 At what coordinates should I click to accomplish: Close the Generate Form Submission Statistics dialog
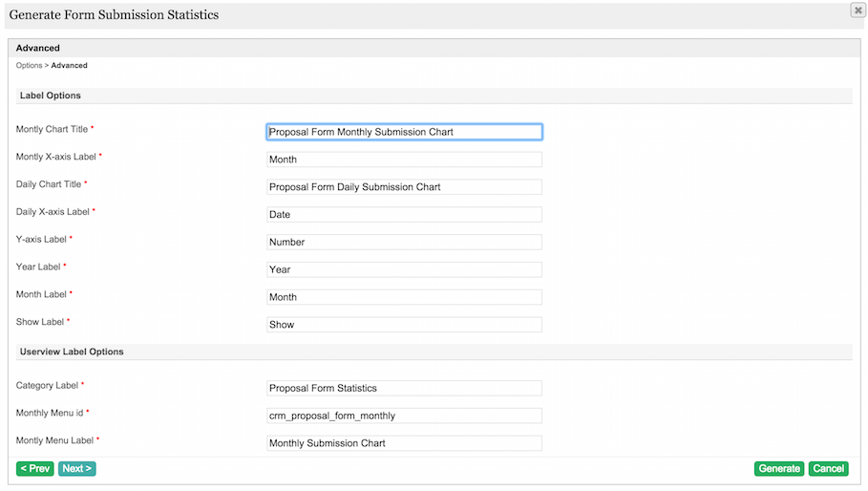click(857, 10)
